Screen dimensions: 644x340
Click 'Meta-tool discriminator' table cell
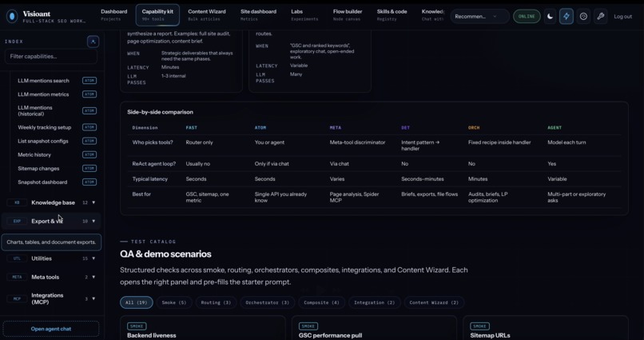(x=357, y=142)
